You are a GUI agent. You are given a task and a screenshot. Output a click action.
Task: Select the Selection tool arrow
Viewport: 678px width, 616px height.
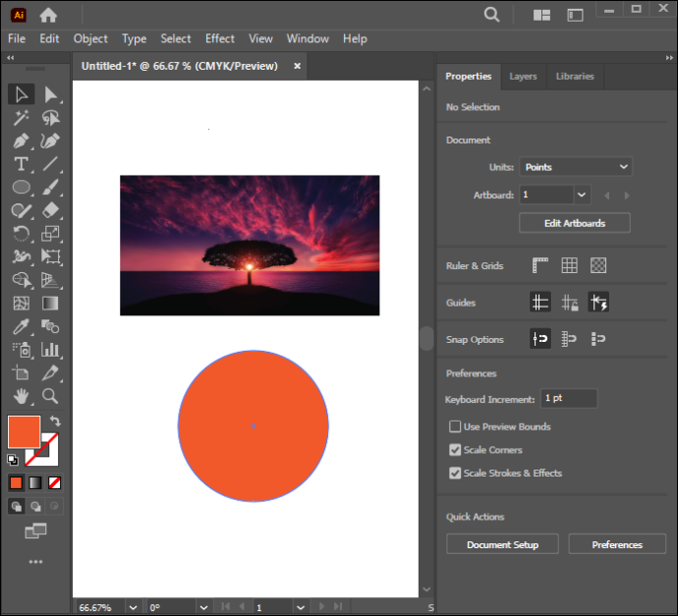point(21,94)
